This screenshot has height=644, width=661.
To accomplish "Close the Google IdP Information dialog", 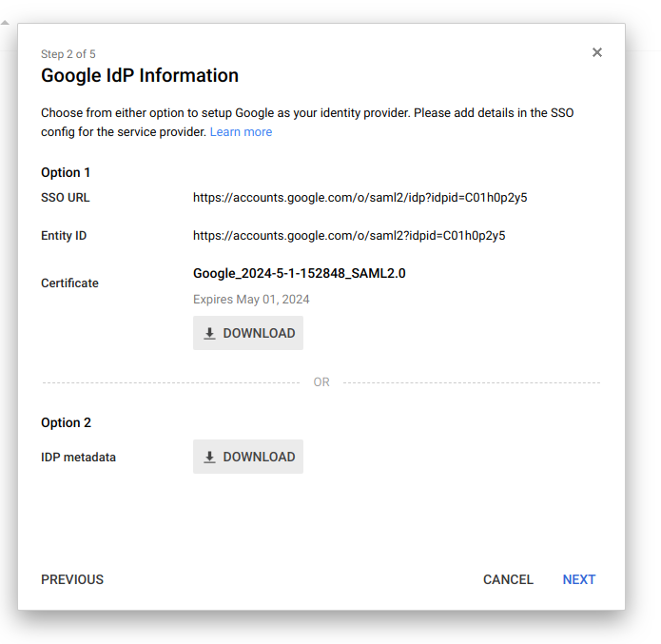I will 597,52.
